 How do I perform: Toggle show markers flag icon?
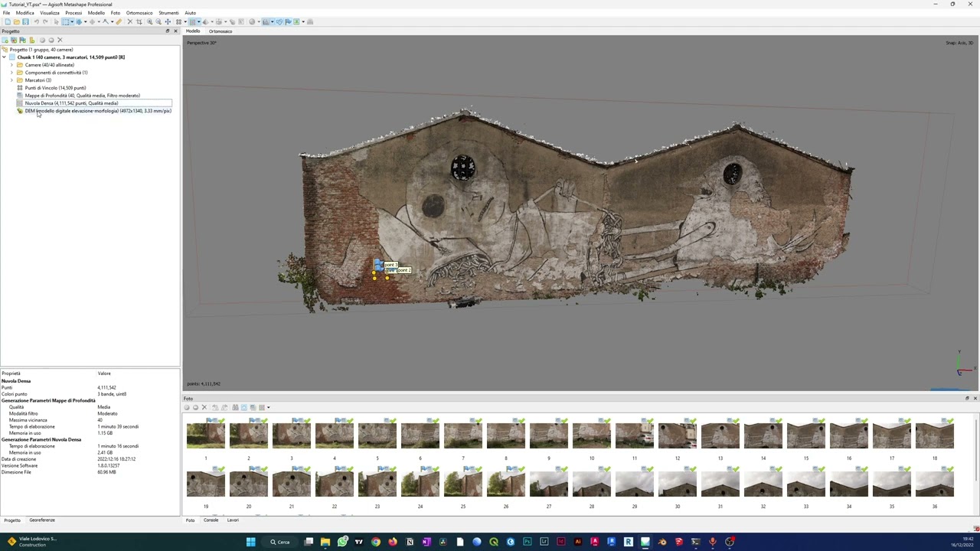288,21
